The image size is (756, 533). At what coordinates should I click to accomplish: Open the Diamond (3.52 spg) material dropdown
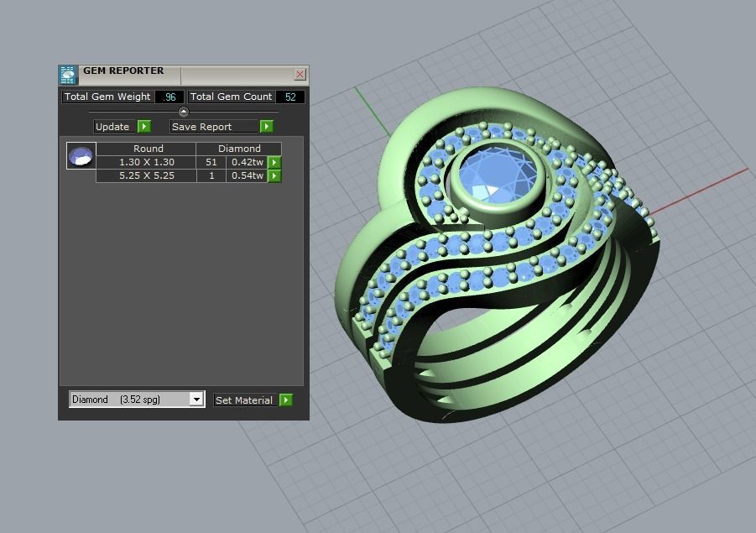point(196,400)
